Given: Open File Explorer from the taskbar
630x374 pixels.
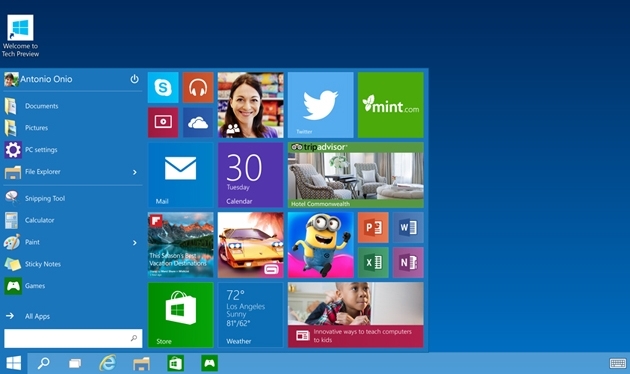Looking at the screenshot, I should coord(141,364).
